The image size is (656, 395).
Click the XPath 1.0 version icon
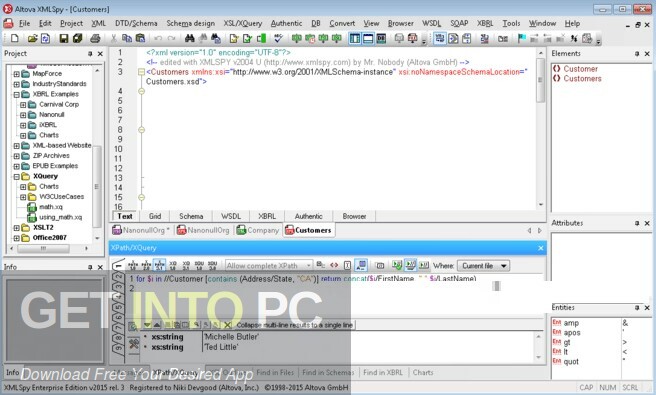[x=133, y=265]
